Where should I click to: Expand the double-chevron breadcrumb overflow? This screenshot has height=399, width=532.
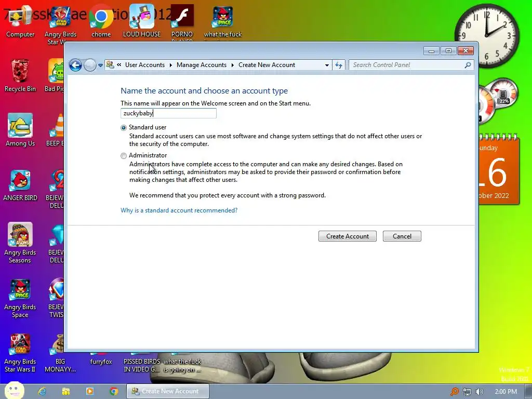(119, 65)
